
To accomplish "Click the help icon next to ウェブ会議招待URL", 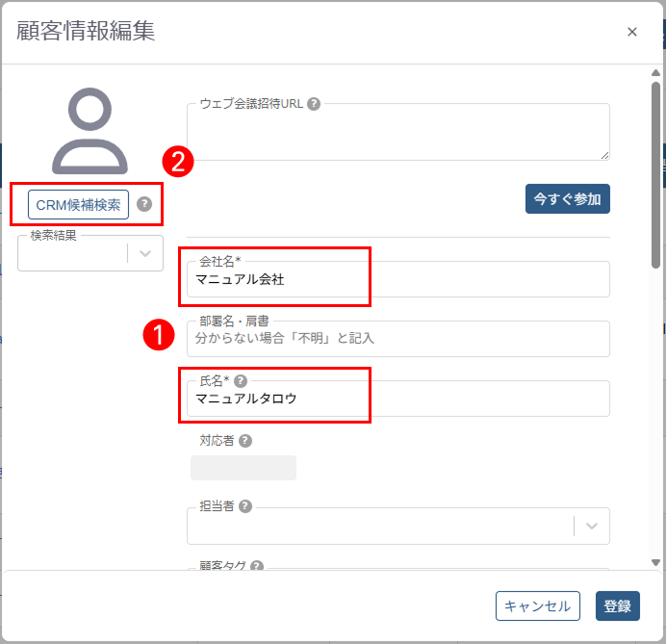I will [x=314, y=104].
